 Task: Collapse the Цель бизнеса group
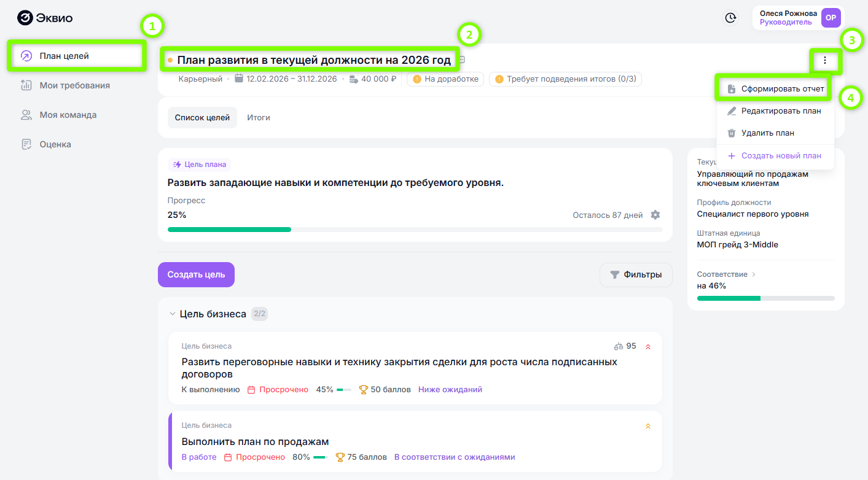172,314
